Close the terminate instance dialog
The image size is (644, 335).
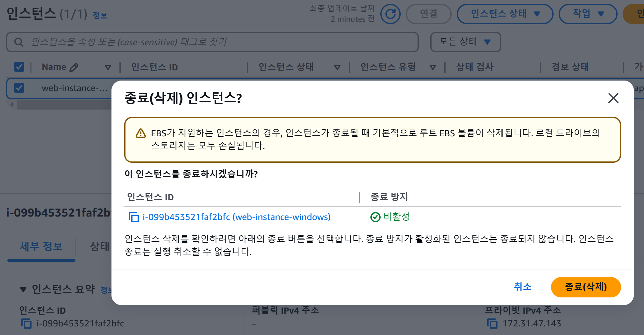(x=613, y=98)
